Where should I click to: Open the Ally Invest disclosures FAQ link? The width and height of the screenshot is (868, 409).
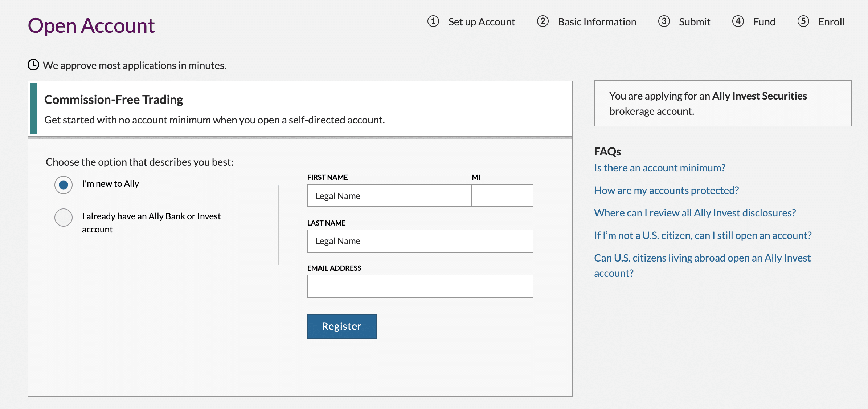pyautogui.click(x=695, y=213)
